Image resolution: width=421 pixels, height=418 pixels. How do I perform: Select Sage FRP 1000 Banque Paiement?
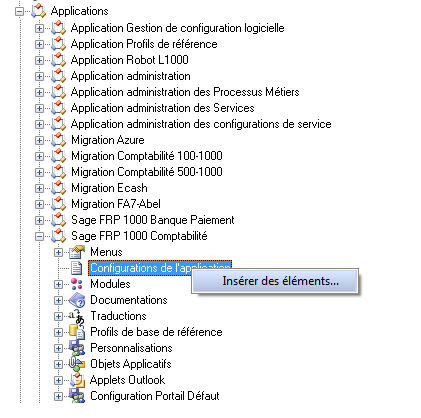(x=153, y=220)
